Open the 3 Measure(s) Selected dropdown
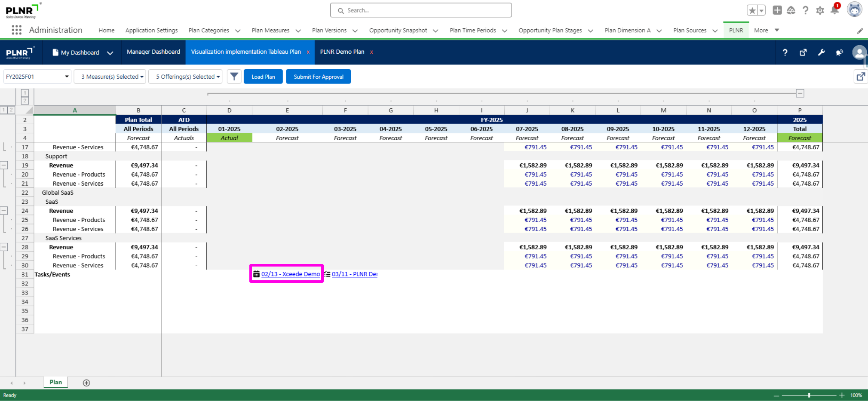Viewport: 868px width, 414px height. [x=110, y=77]
